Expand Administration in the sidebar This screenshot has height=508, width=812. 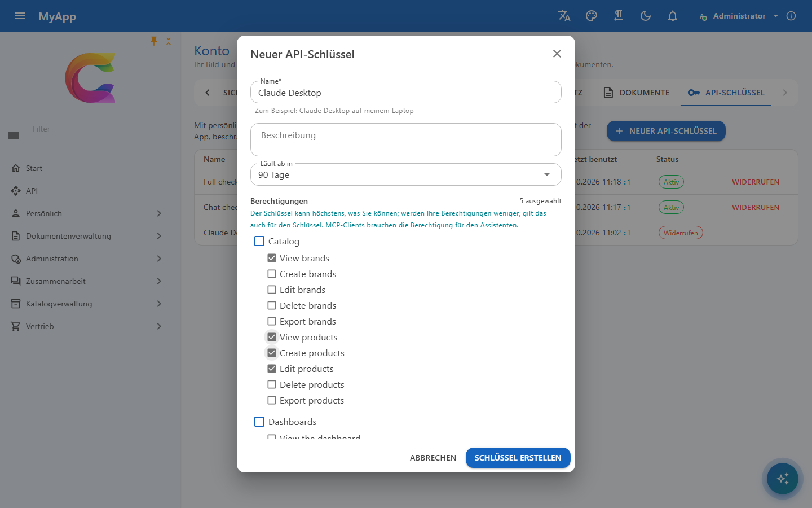(90, 259)
